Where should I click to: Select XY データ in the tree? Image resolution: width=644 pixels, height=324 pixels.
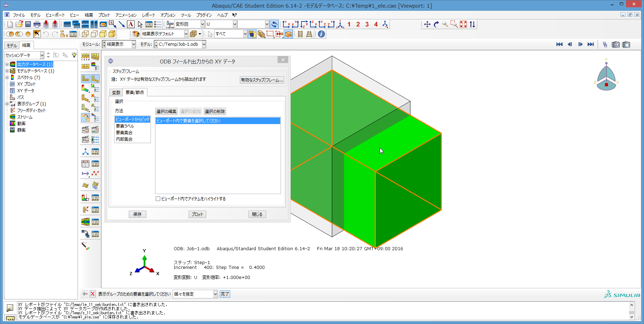tap(26, 90)
